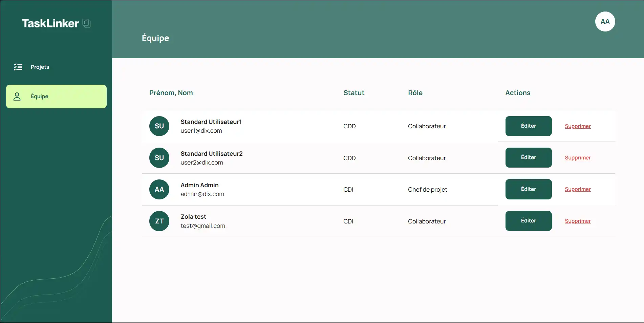Click the Équipe person icon
The image size is (644, 323).
17,96
